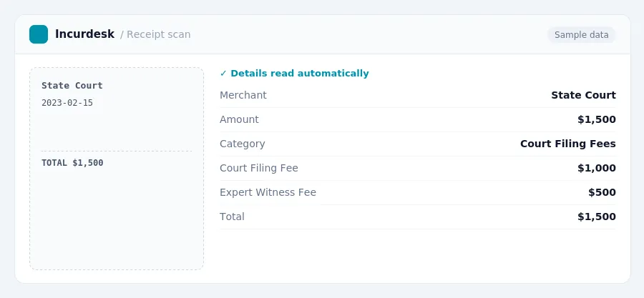Click the Sample data badge

tap(581, 35)
